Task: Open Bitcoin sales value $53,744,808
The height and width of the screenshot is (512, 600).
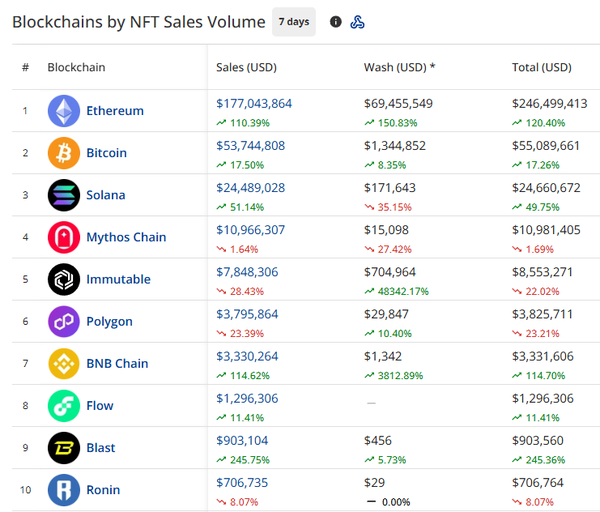Action: click(x=250, y=146)
